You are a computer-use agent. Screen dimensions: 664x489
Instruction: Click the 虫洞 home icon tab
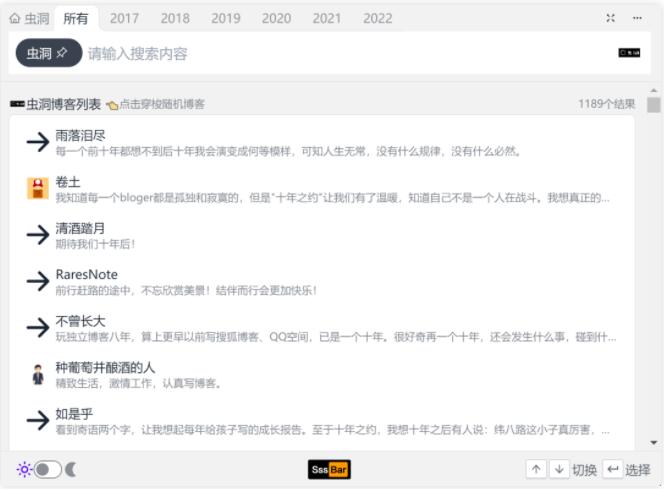click(29, 18)
